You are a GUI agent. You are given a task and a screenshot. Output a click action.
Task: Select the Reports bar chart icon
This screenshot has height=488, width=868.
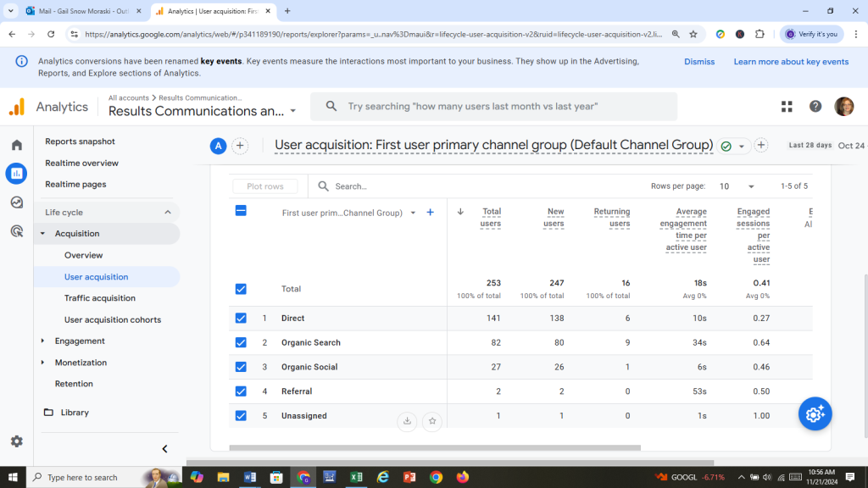point(17,174)
